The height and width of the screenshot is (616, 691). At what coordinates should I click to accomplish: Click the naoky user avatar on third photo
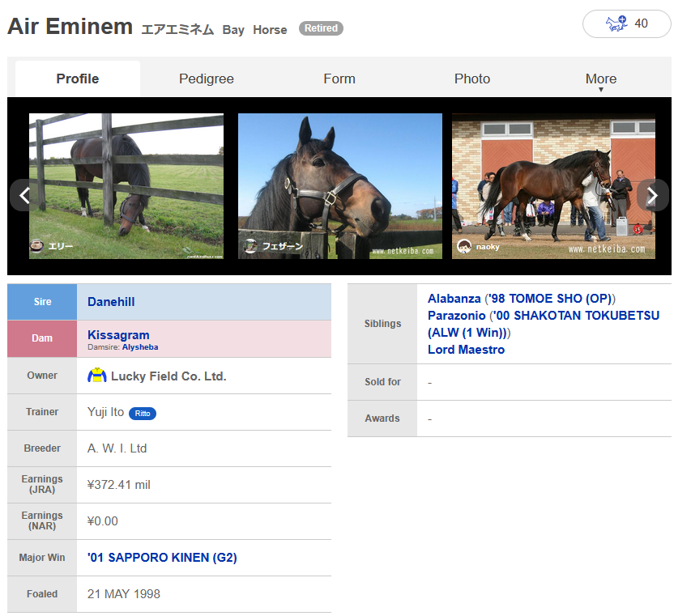click(x=464, y=246)
